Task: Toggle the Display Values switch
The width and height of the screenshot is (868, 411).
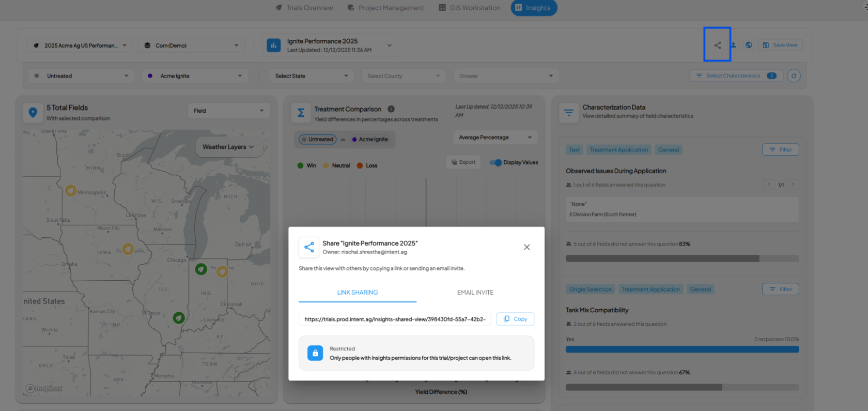Action: point(495,162)
